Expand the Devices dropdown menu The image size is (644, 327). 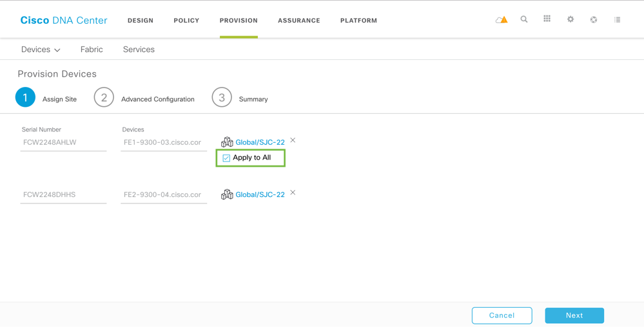[41, 50]
